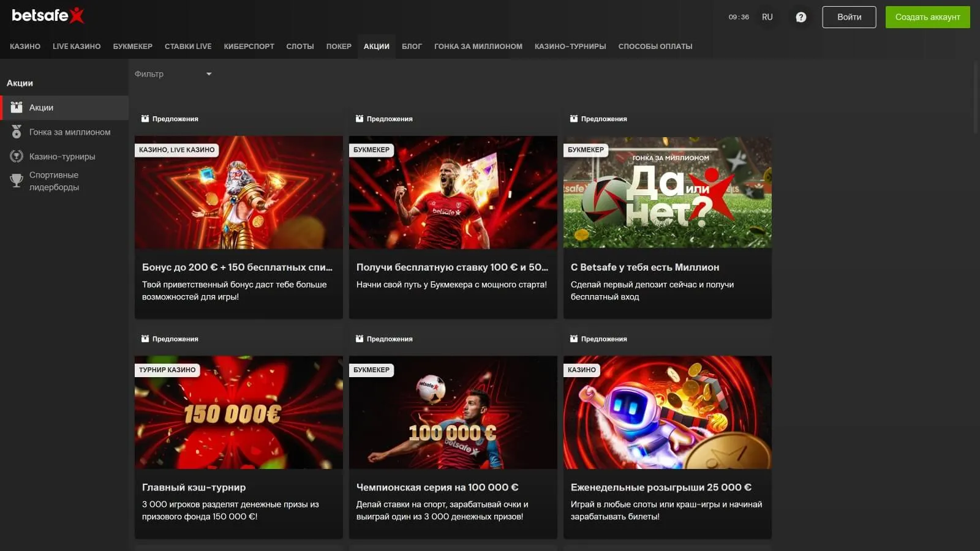Click gift icon above Zeus casino bonus card
This screenshot has height=551, width=980.
145,119
